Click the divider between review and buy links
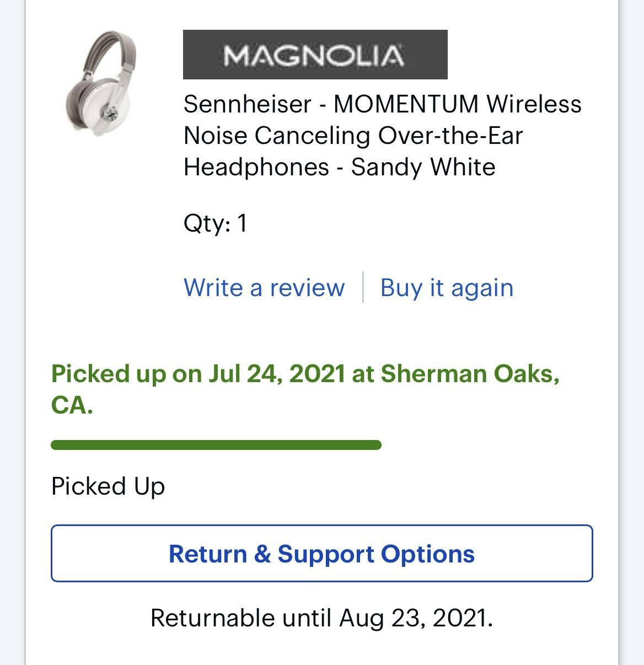Viewport: 644px width, 665px height. click(x=363, y=287)
